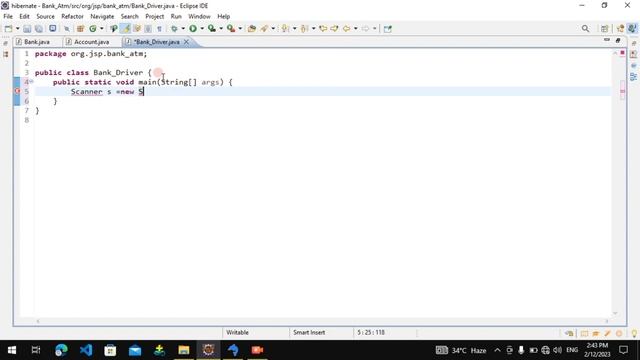Switch to the Account.java tab
The height and width of the screenshot is (360, 640).
click(x=91, y=42)
